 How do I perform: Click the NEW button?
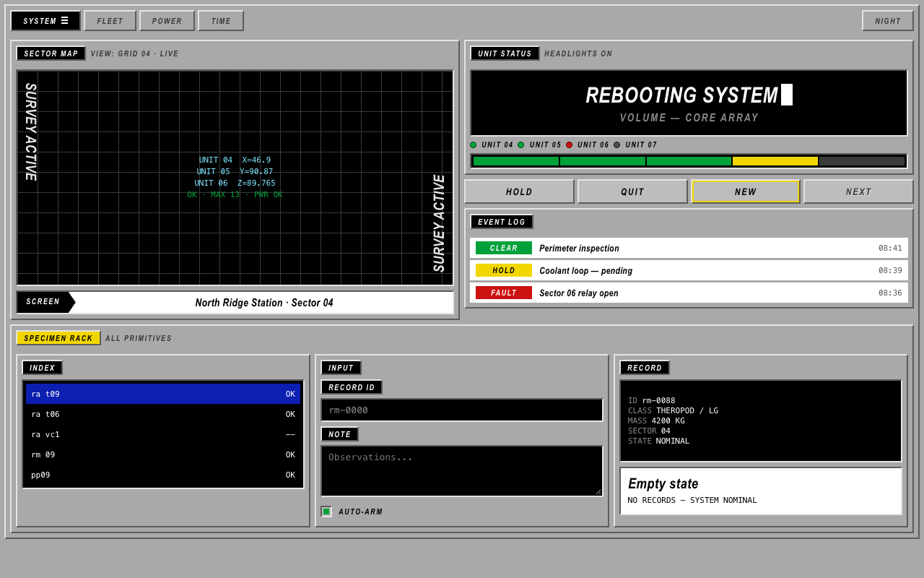[x=746, y=191]
